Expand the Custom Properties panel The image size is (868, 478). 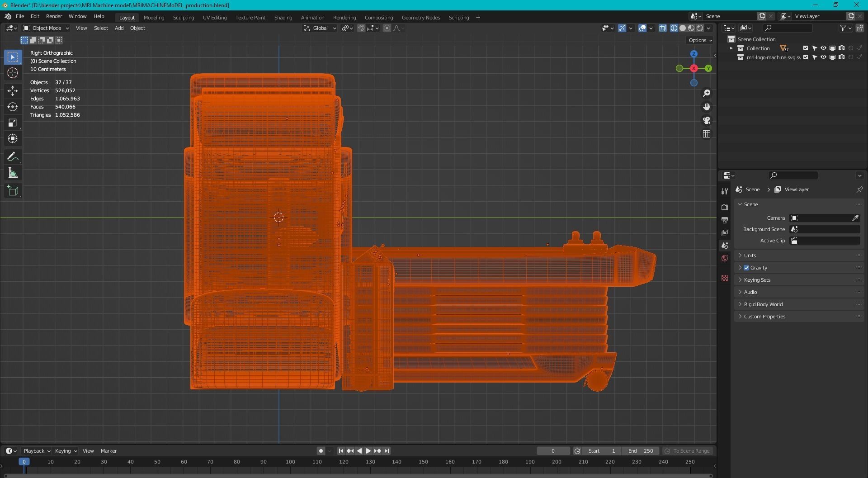(799, 317)
